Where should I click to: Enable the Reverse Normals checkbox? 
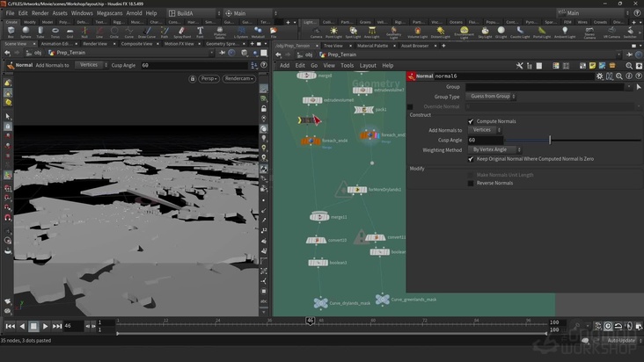pos(471,183)
